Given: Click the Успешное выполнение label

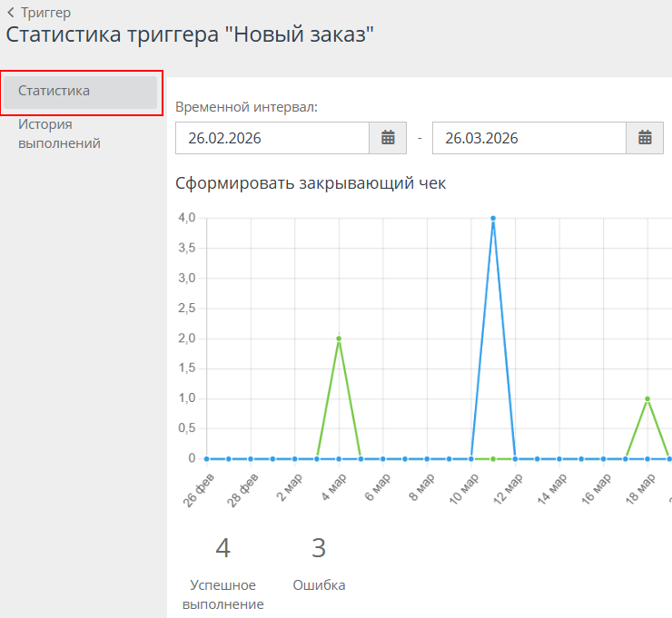Looking at the screenshot, I should pyautogui.click(x=222, y=594).
